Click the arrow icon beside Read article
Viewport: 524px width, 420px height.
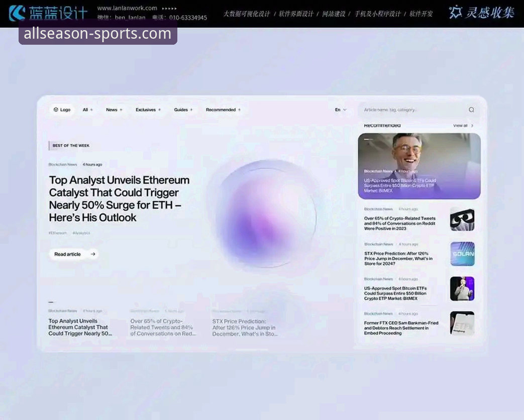pyautogui.click(x=93, y=254)
